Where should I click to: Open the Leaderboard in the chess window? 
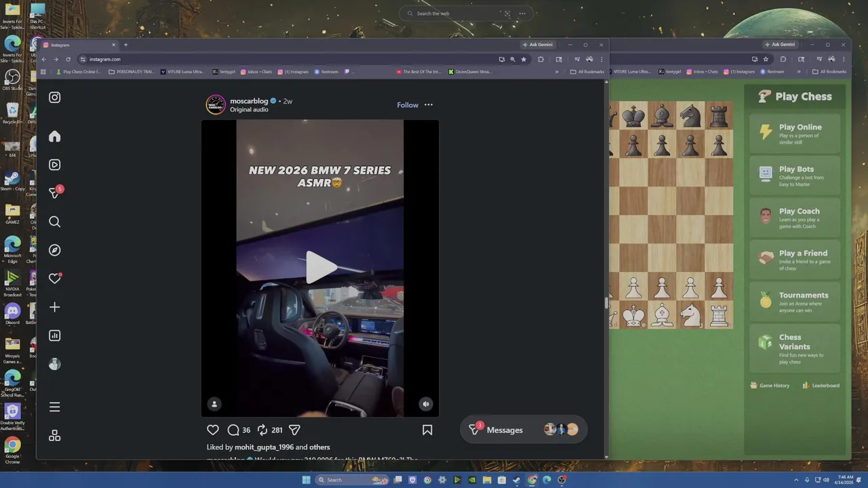[821, 386]
